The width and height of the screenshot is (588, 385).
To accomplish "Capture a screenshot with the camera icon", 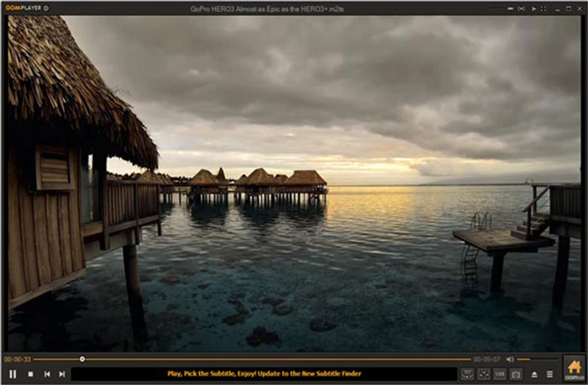I will [x=516, y=373].
